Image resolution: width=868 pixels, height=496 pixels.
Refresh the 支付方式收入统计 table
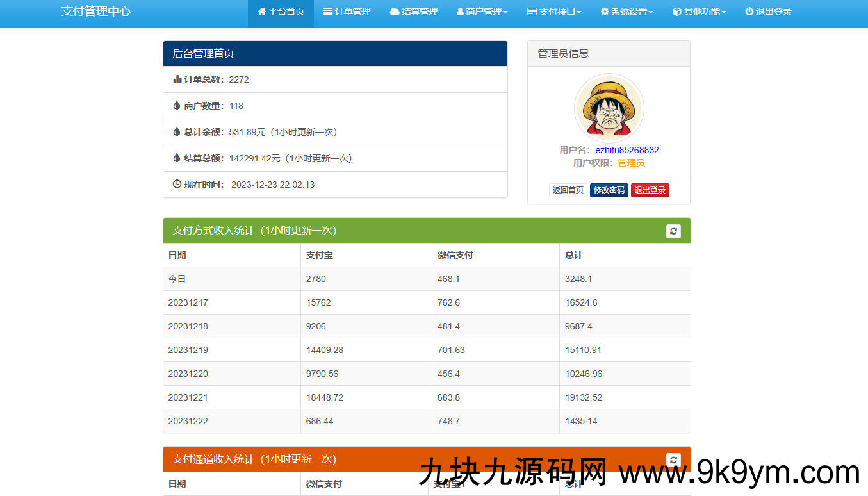click(673, 231)
